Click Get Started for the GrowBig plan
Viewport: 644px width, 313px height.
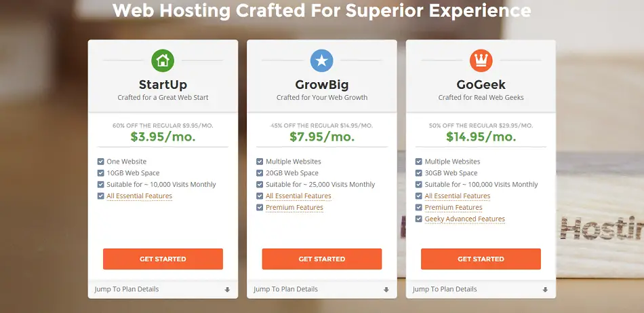321,259
